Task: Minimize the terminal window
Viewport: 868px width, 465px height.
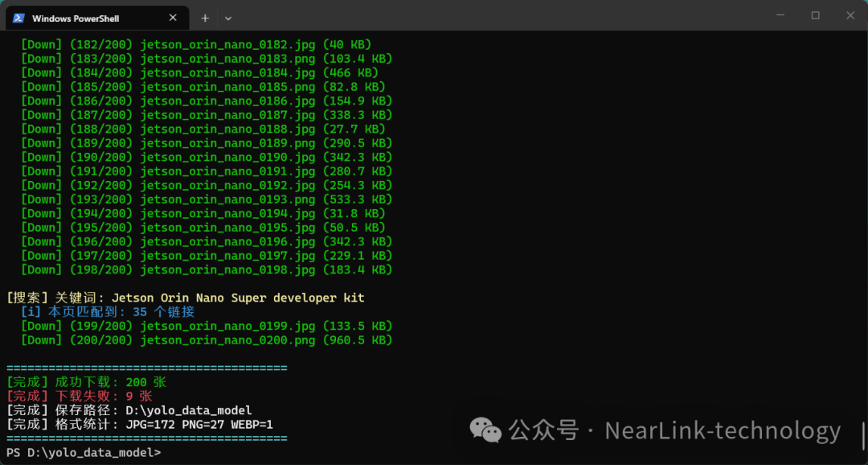Action: 780,14
